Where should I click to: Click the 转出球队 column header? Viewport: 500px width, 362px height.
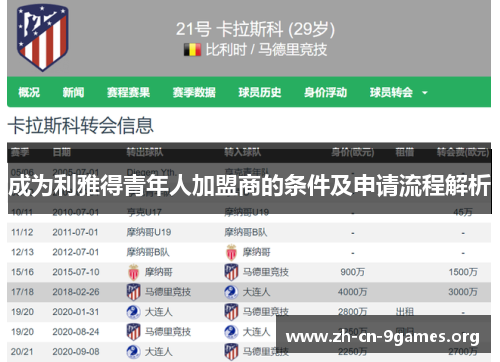point(145,153)
